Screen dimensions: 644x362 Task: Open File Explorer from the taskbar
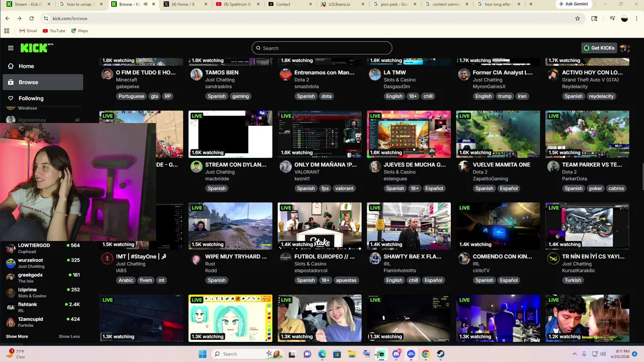coord(352,354)
